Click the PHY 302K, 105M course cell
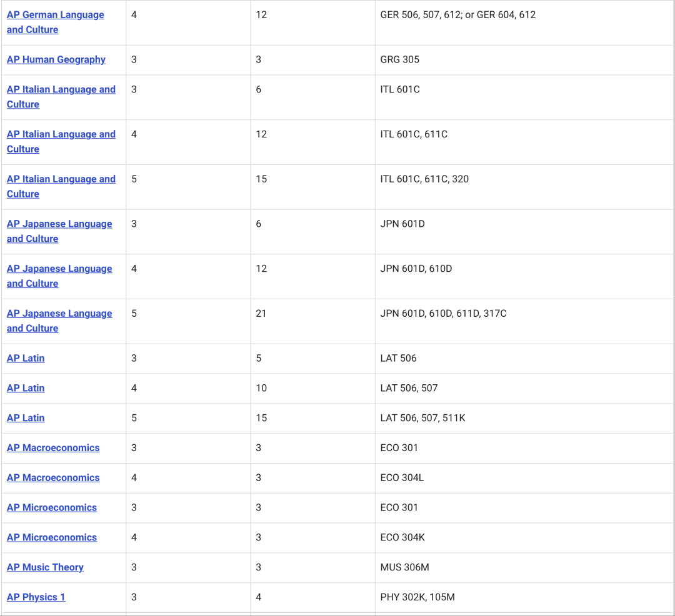675x616 pixels. [417, 597]
